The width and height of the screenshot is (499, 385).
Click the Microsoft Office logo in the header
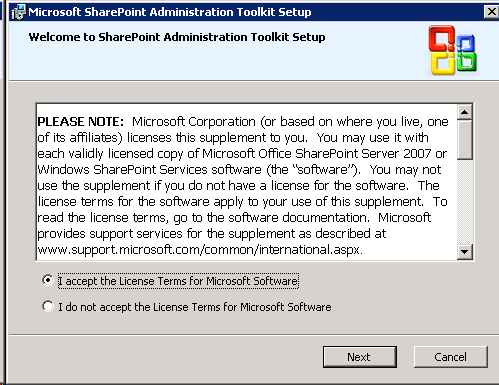(453, 50)
